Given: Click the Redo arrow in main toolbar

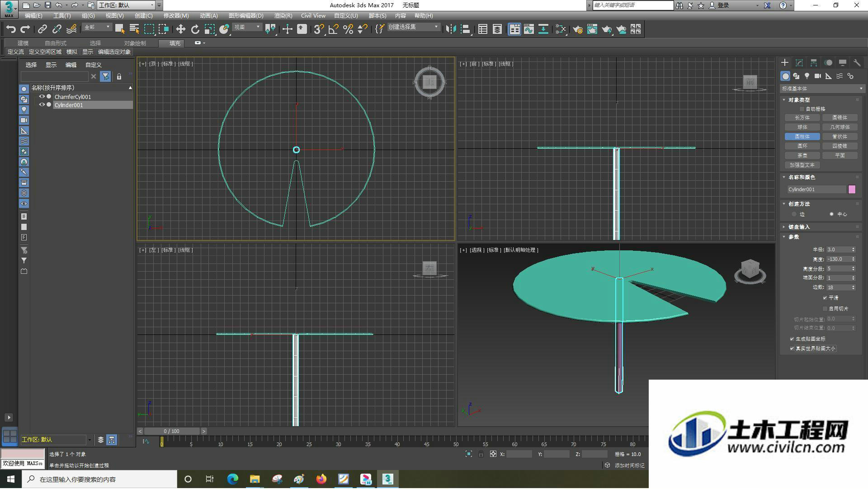Looking at the screenshot, I should coord(25,29).
